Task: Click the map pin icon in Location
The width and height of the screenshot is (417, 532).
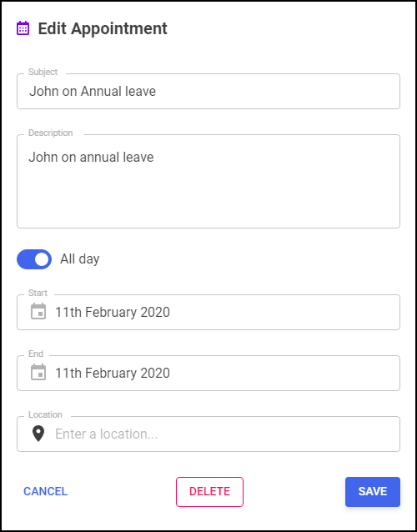Action: 38,434
